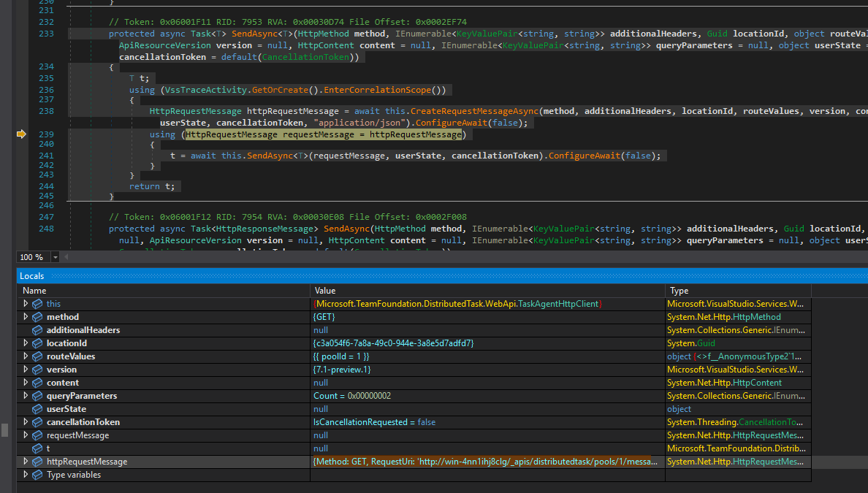Viewport: 868px width, 493px height.
Task: Select the TaskAgentHttpClient value for 'this'
Action: point(457,304)
